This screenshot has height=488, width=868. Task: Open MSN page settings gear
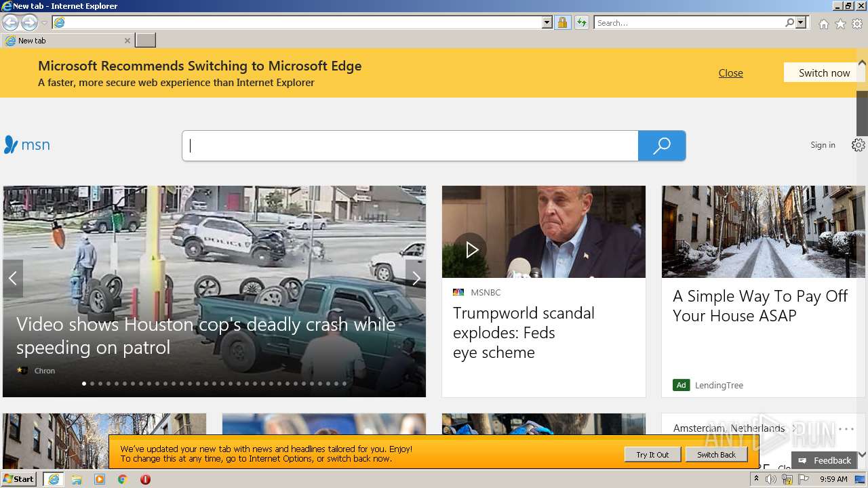pos(858,145)
